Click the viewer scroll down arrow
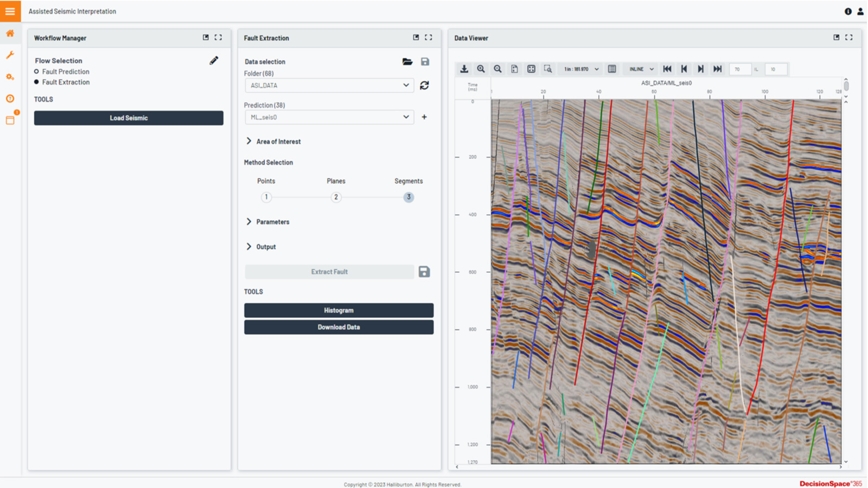The width and height of the screenshot is (868, 488). point(846,461)
